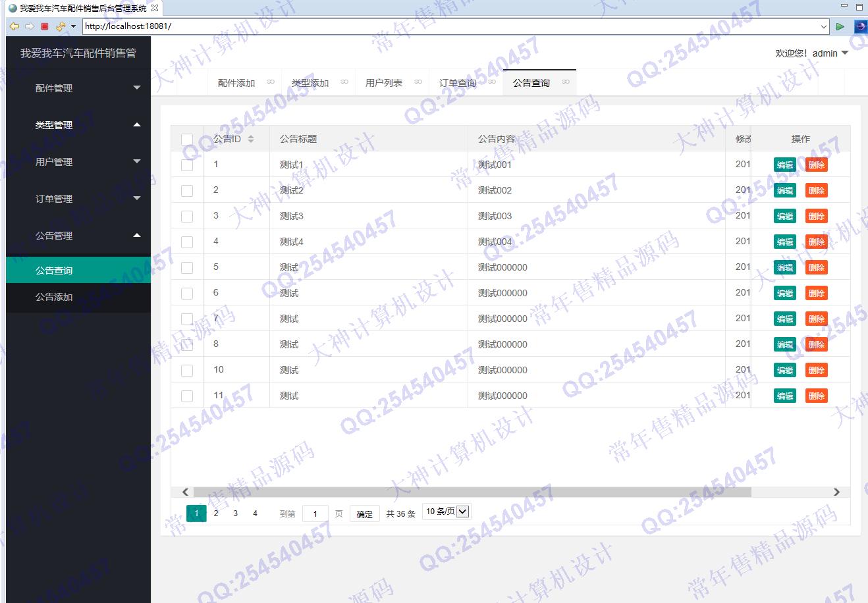Expand the 订单管理 sidebar menu

(78, 198)
